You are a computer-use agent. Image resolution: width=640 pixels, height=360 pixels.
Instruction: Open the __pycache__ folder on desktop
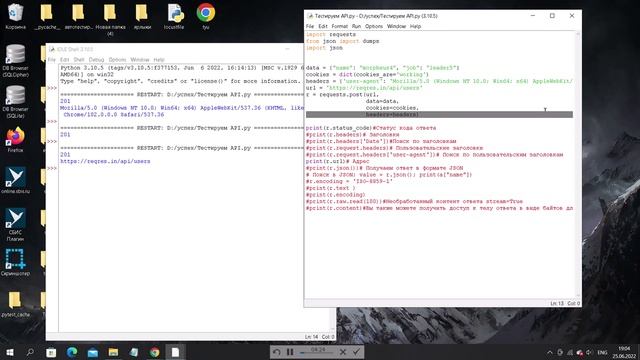click(x=47, y=16)
